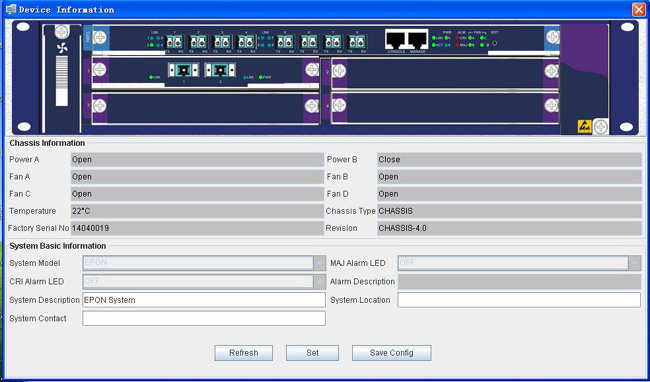Select PON port 2 on slot 1 card
The width and height of the screenshot is (650, 382).
(x=220, y=70)
